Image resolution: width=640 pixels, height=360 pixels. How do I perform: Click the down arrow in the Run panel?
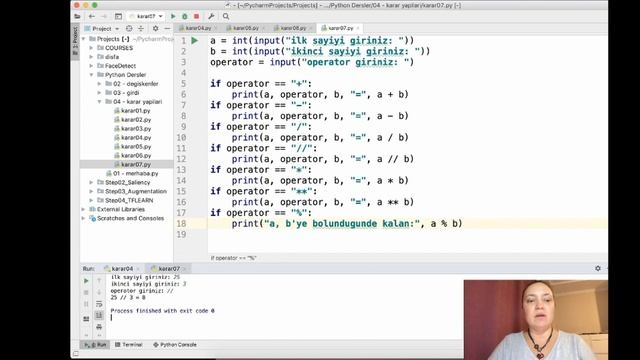(x=99, y=292)
